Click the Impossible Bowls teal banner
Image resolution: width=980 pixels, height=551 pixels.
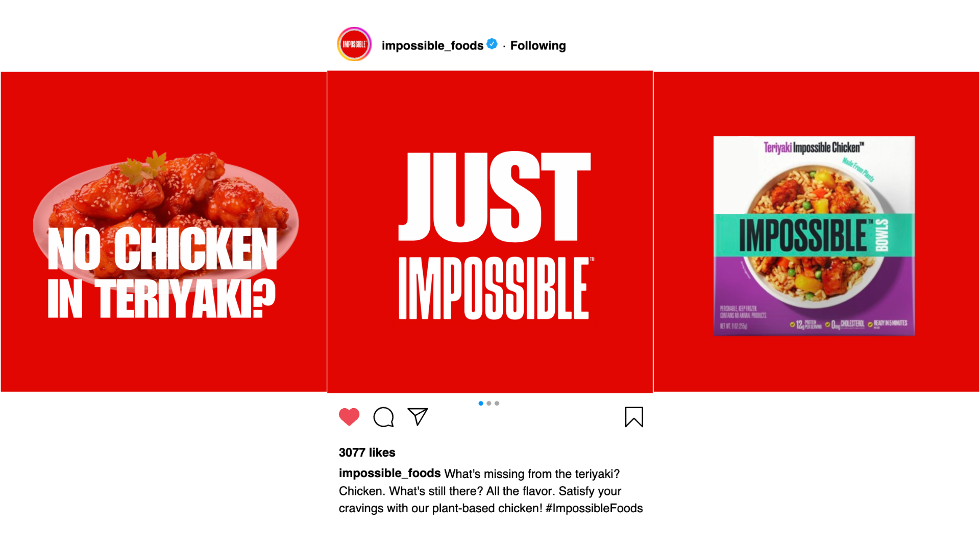tap(814, 235)
